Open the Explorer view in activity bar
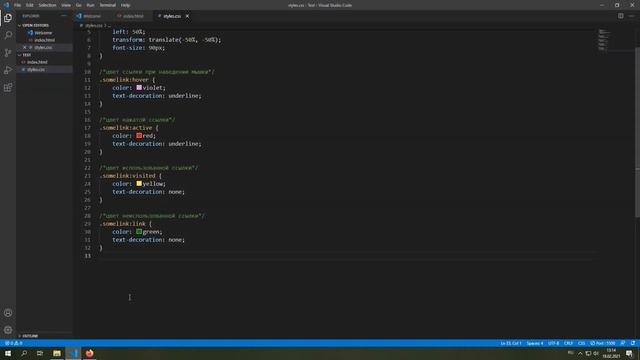640x360 pixels. point(8,18)
